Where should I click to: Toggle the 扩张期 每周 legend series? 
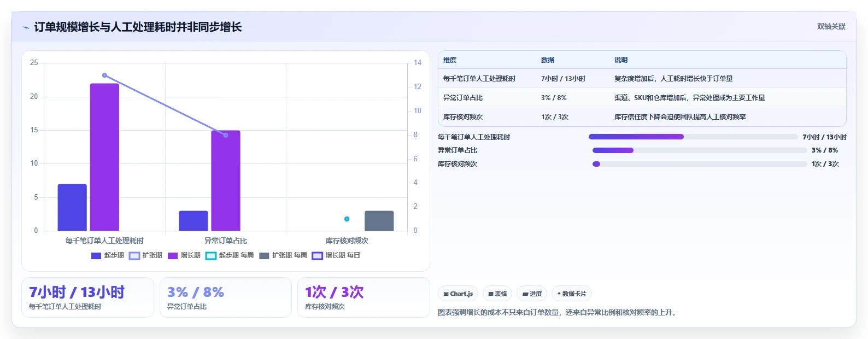pyautogui.click(x=283, y=255)
